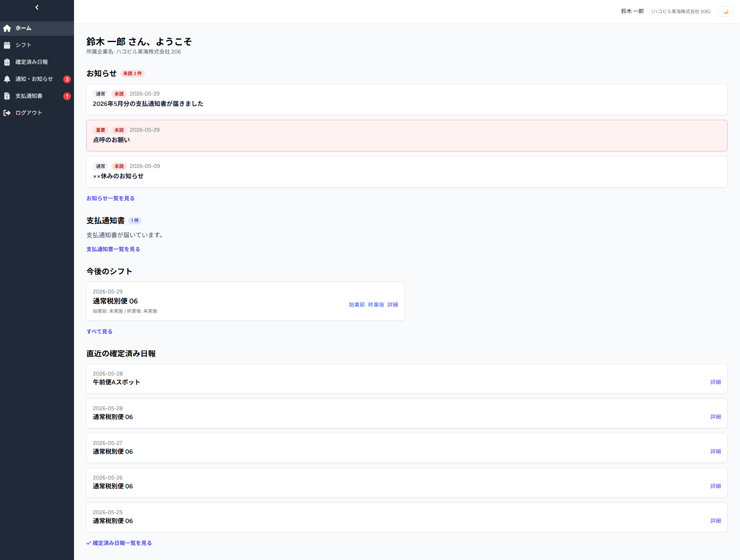
Task: Click the red 3 badge on notifications
Action: point(67,79)
